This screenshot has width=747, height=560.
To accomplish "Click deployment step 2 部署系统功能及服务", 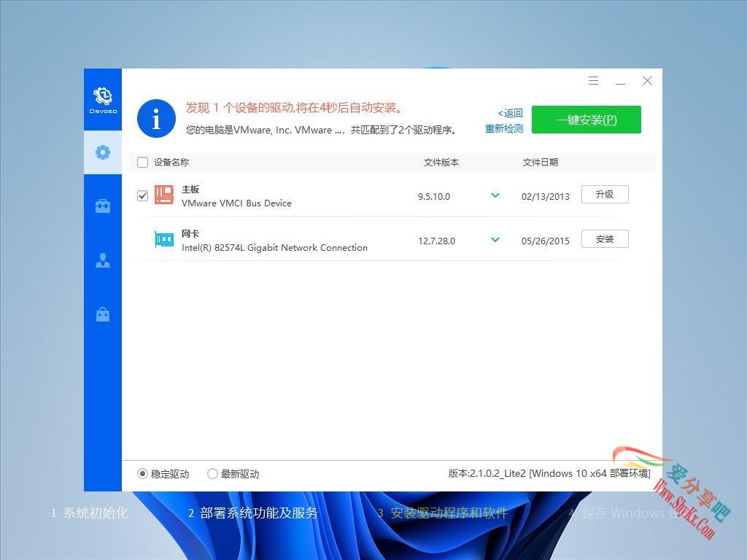I will pyautogui.click(x=253, y=513).
